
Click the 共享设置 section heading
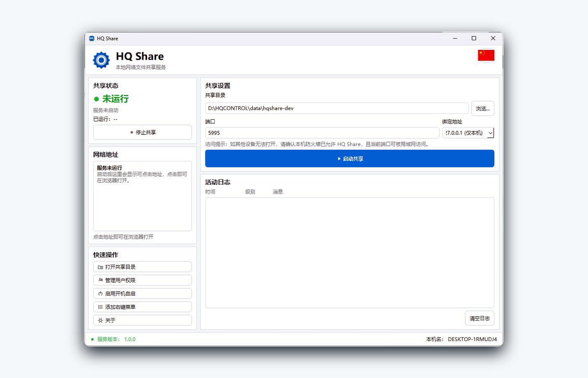[x=218, y=86]
